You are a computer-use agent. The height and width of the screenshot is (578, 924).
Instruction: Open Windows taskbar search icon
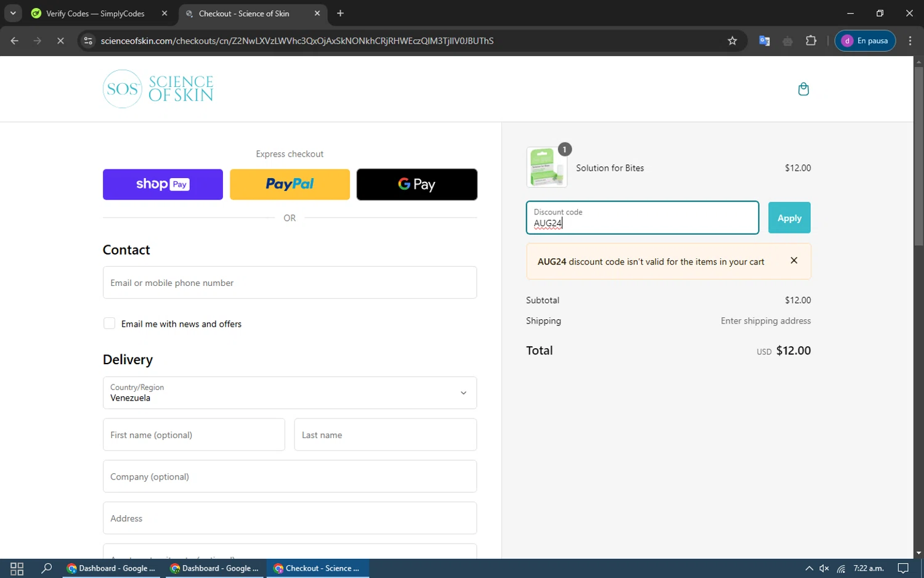coord(46,568)
